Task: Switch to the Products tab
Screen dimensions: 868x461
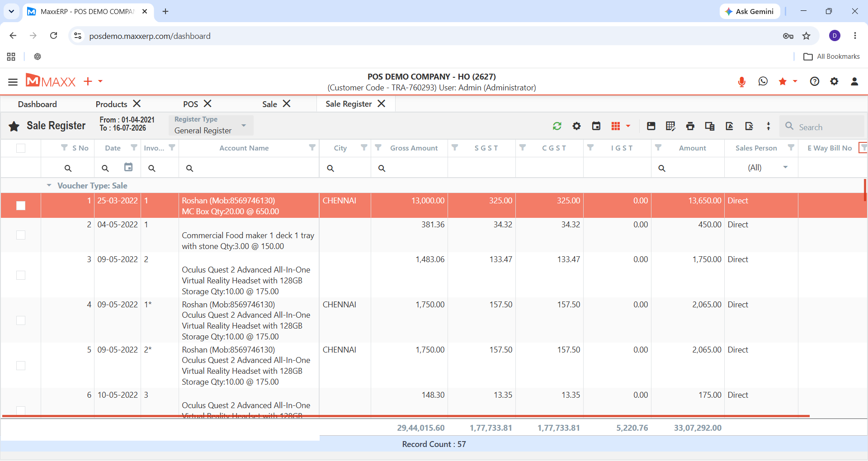Action: (111, 104)
